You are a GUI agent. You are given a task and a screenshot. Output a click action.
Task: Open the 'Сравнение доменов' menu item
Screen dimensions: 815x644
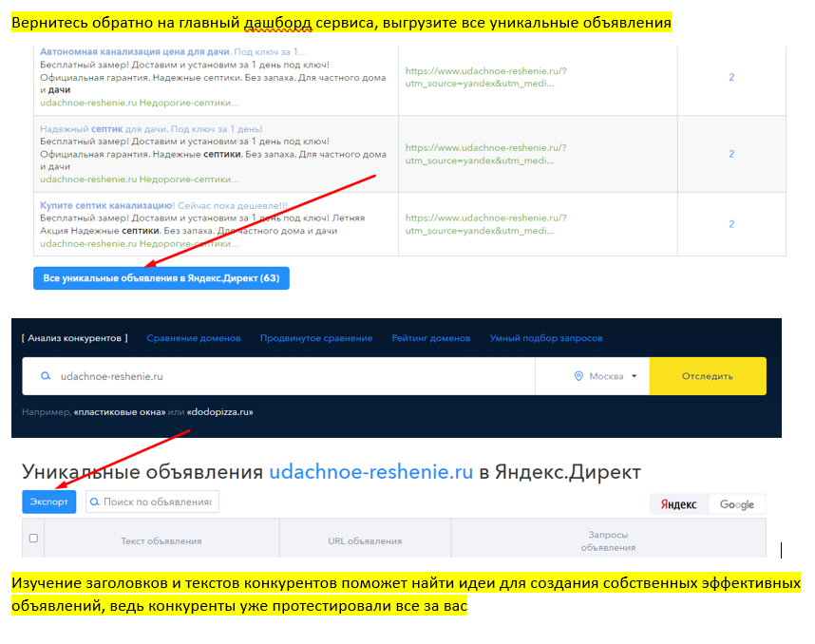pyautogui.click(x=194, y=338)
